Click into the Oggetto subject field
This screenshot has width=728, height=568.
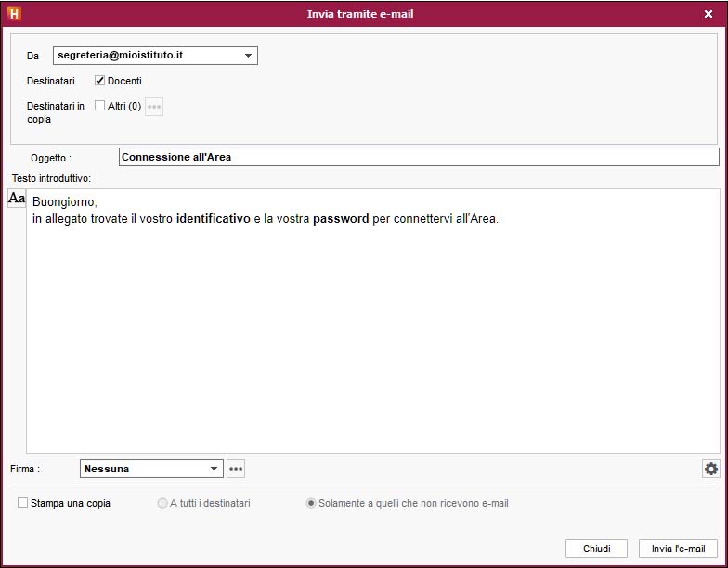pyautogui.click(x=418, y=157)
